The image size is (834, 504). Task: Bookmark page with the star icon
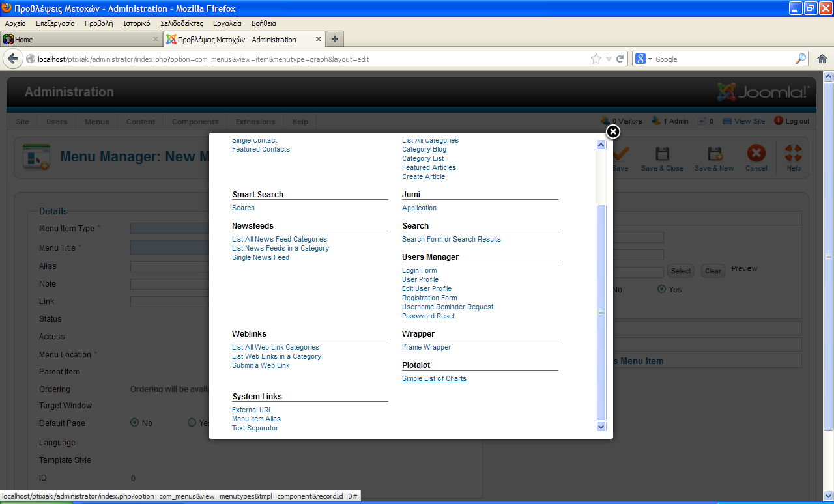(x=596, y=59)
